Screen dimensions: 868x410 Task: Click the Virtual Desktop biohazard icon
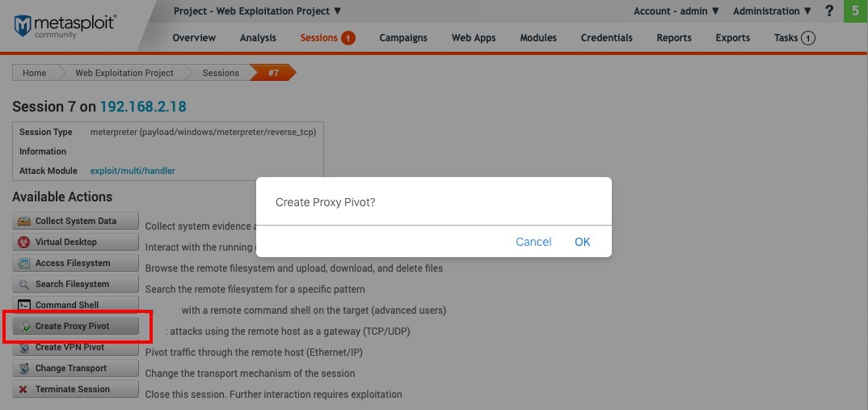point(24,242)
